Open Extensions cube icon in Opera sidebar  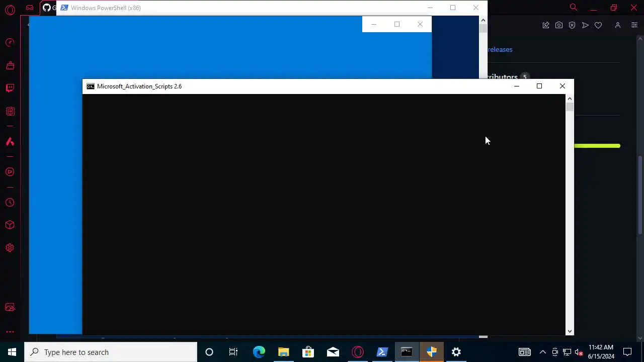click(10, 225)
